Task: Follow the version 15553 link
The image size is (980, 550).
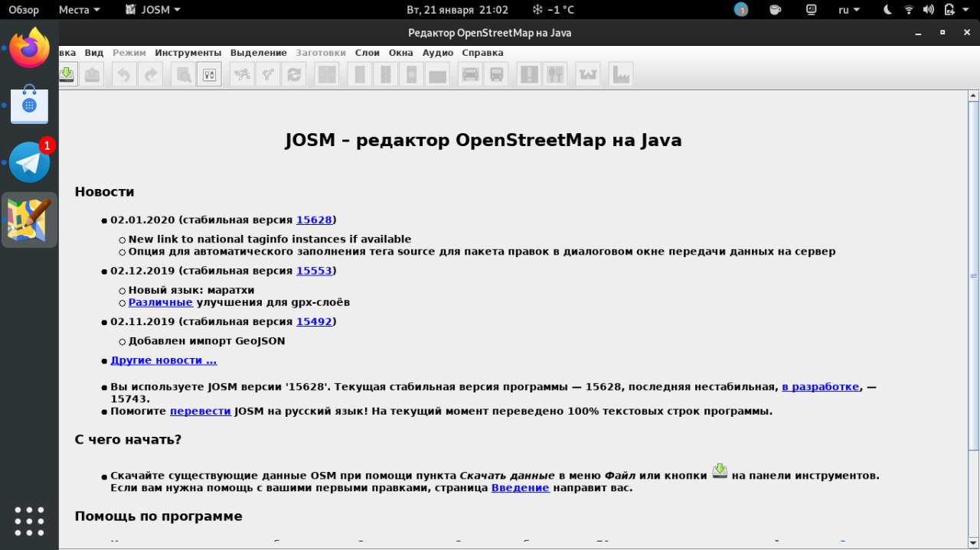Action: 314,271
